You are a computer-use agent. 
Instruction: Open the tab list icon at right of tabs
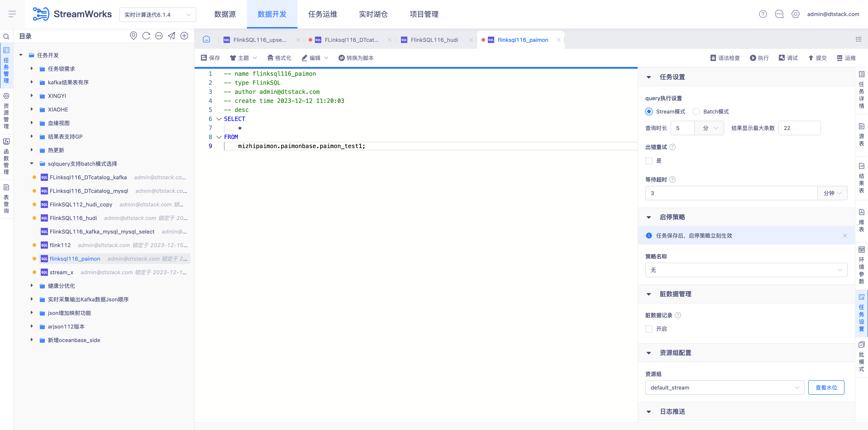click(x=858, y=39)
